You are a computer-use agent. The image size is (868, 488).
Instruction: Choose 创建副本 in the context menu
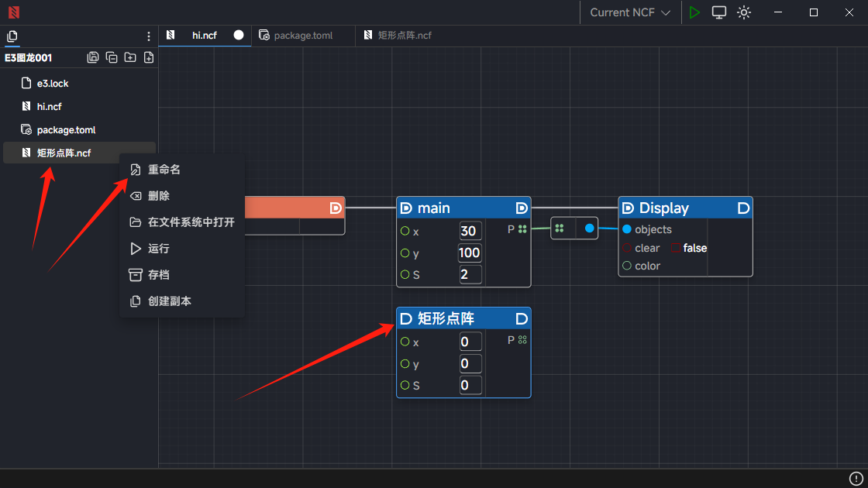point(170,301)
